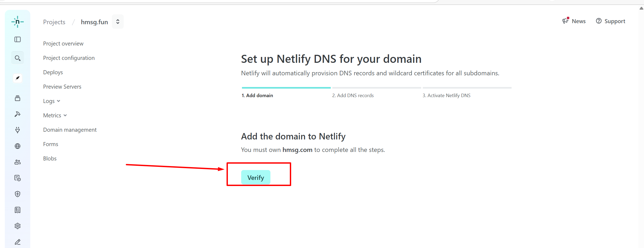Open the News announcements
644x248 pixels.
(x=574, y=21)
